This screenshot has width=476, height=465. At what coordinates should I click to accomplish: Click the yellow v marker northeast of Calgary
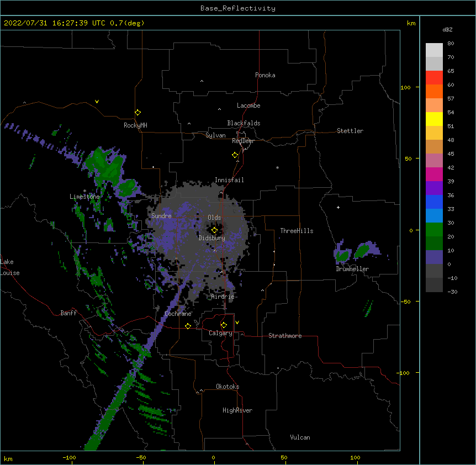(237, 323)
